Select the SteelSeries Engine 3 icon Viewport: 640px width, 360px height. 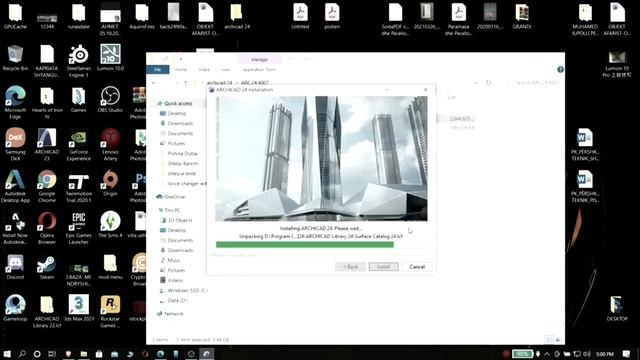click(x=78, y=61)
